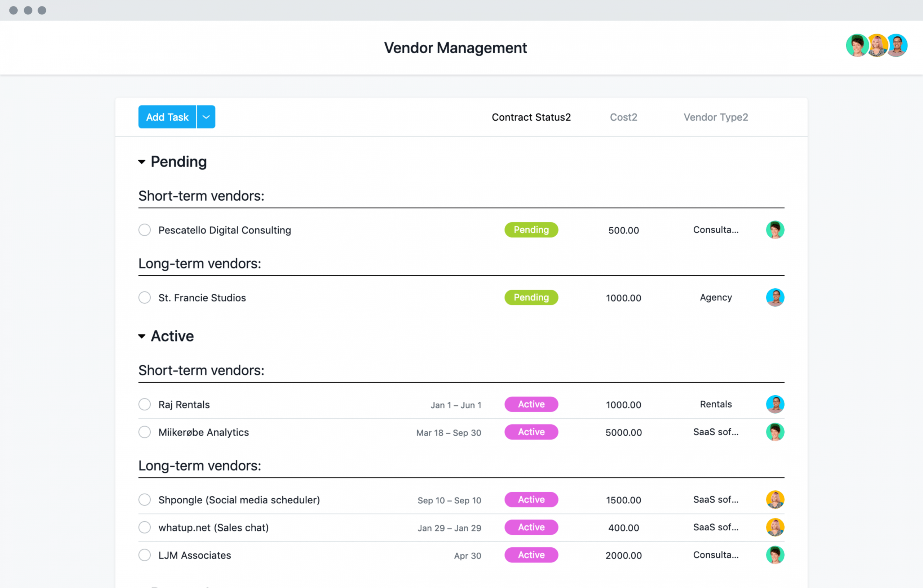Open the Add Task dropdown arrow

click(x=206, y=117)
